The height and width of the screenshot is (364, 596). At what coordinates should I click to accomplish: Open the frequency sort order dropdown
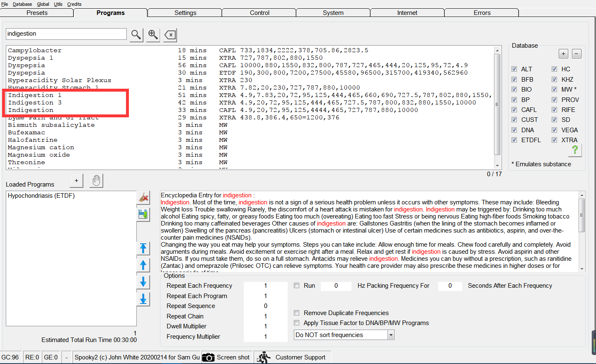(x=391, y=335)
